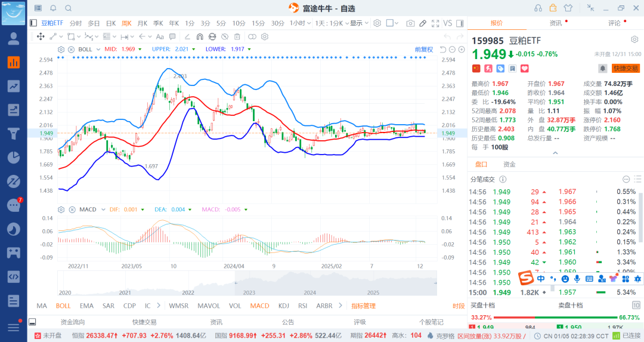644x342 pixels.
Task: Open the 资金流向 bottom panel
Action: 73,322
